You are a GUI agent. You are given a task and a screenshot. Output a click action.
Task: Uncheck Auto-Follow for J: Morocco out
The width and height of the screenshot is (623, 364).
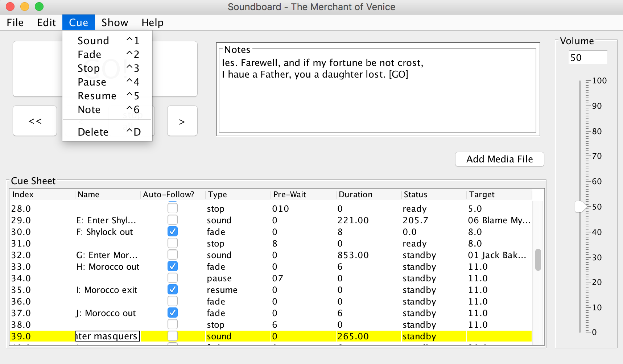(173, 313)
